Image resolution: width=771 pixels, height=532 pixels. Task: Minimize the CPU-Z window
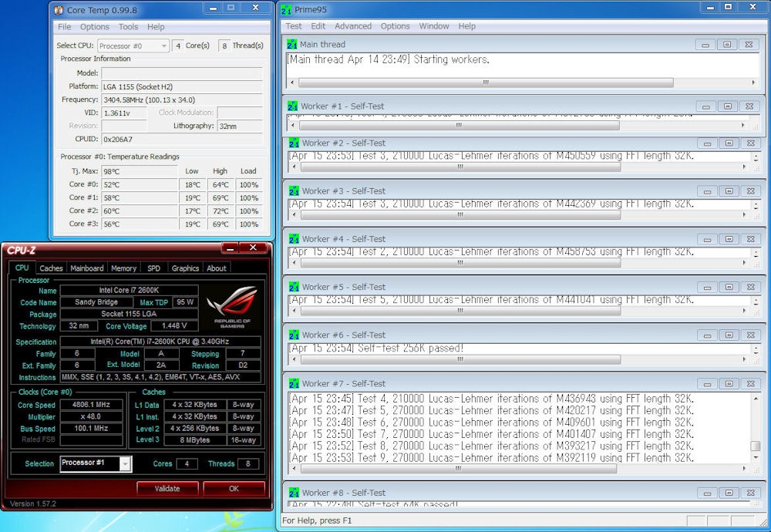230,247
